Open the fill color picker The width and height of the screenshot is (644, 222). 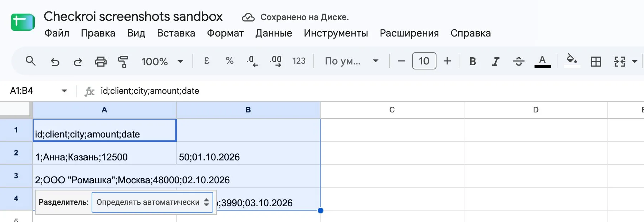coord(572,60)
